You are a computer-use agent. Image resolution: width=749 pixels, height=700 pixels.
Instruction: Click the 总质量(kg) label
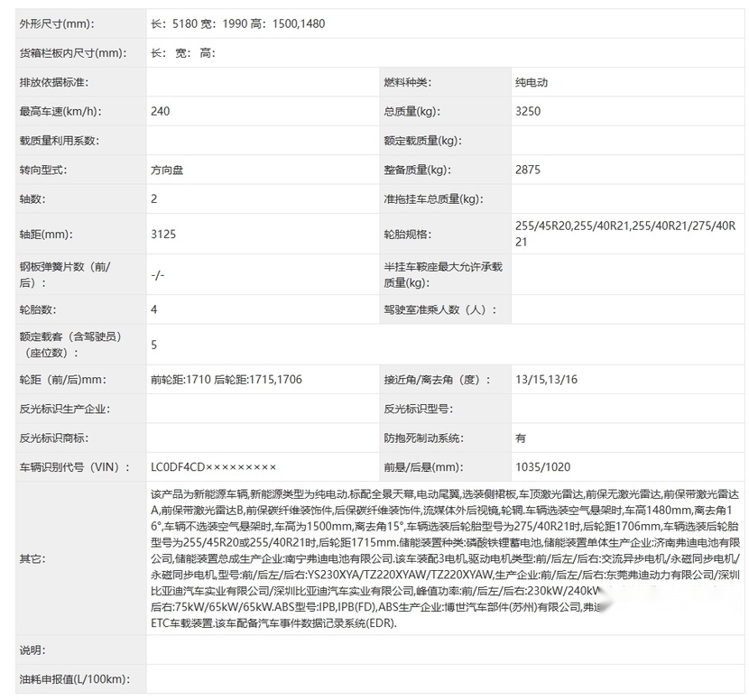pos(411,111)
